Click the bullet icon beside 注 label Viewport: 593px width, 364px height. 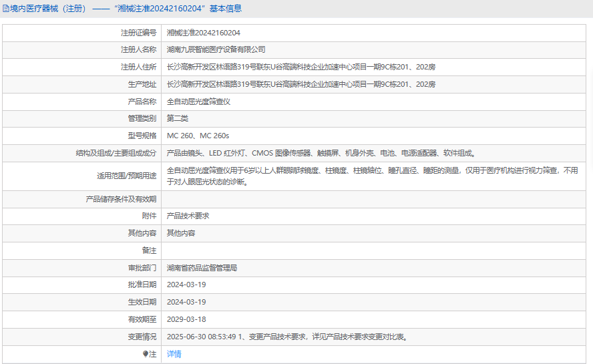[x=145, y=354]
